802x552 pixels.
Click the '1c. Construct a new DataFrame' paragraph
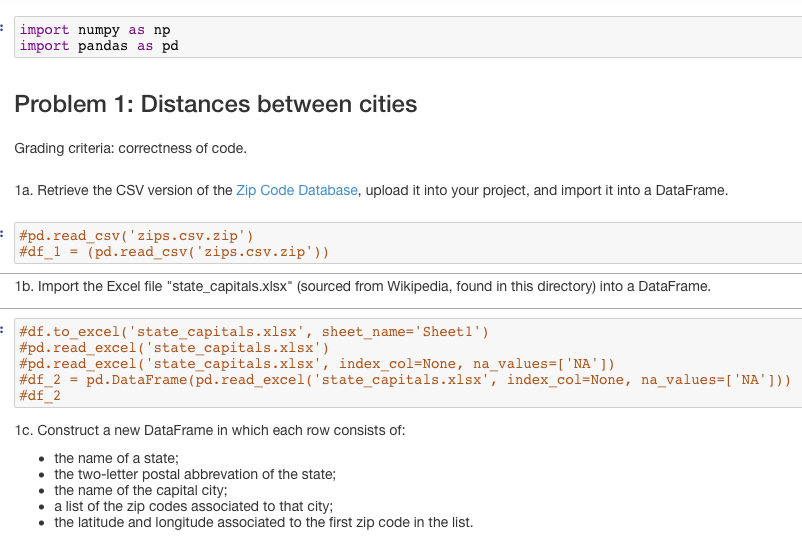click(210, 431)
